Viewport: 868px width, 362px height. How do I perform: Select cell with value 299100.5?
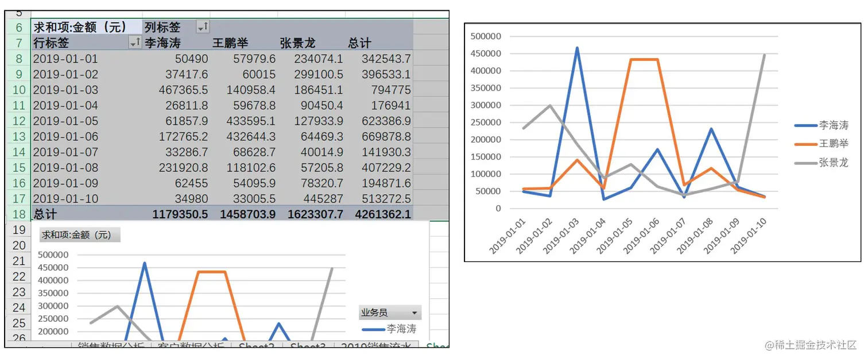pyautogui.click(x=317, y=74)
